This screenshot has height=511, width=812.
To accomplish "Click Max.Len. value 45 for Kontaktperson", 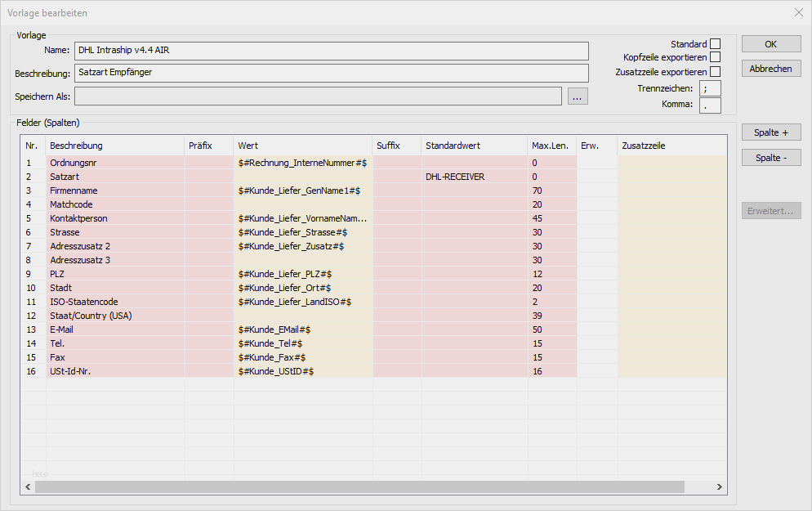I will tap(552, 218).
